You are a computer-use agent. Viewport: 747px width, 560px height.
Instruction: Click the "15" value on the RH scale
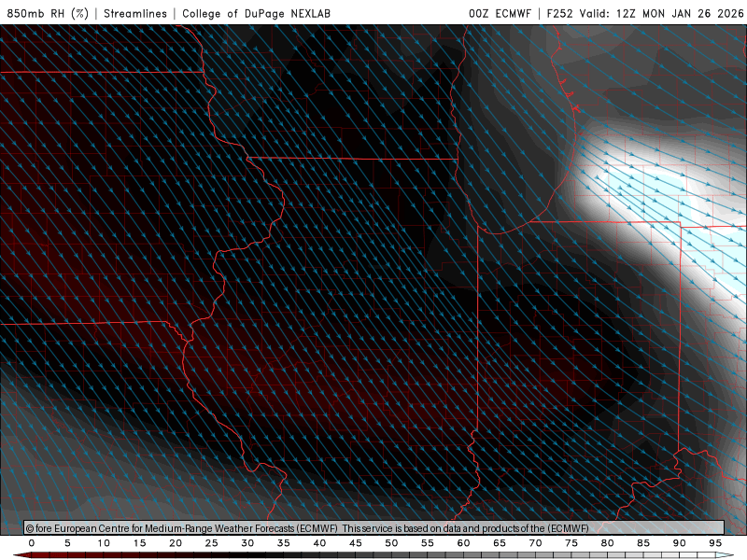pos(139,543)
